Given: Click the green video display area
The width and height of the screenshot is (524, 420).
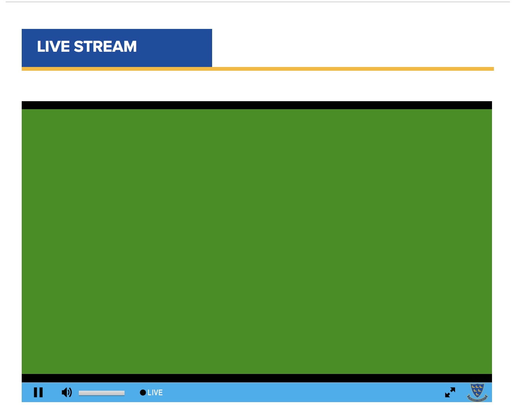Looking at the screenshot, I should pos(257,242).
